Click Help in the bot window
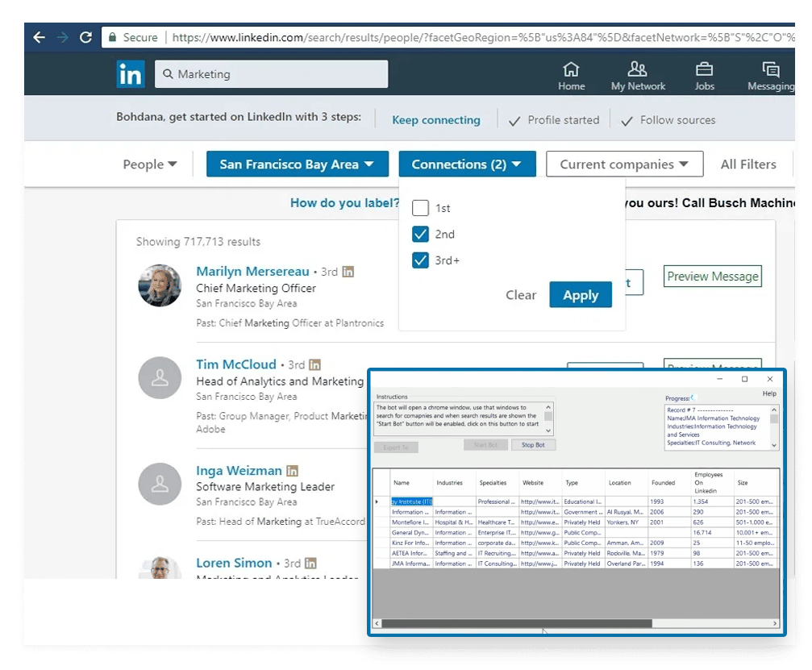Screen dimensions: 812x670 (x=769, y=393)
